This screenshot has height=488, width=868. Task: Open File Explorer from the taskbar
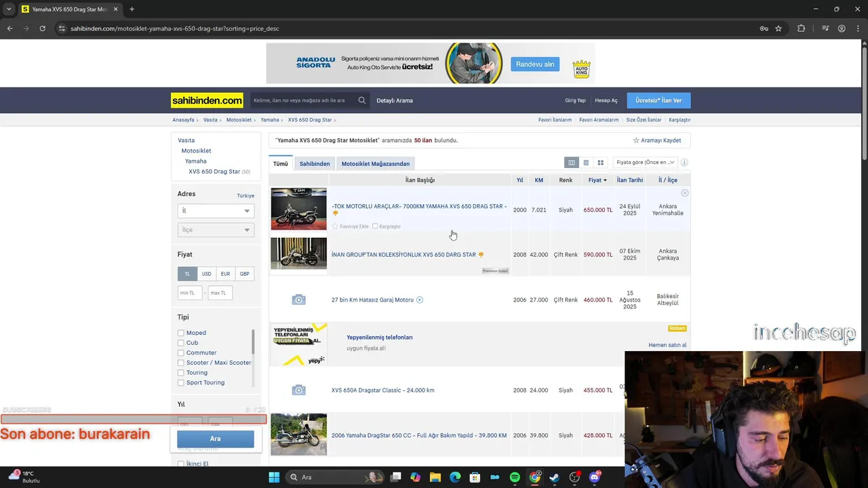pyautogui.click(x=435, y=477)
